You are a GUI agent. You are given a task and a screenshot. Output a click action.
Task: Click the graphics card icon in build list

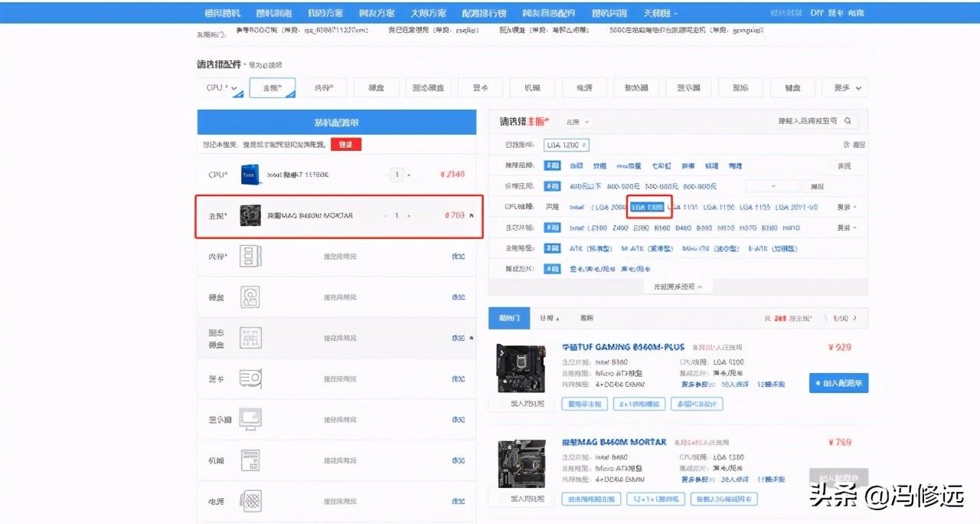point(250,378)
